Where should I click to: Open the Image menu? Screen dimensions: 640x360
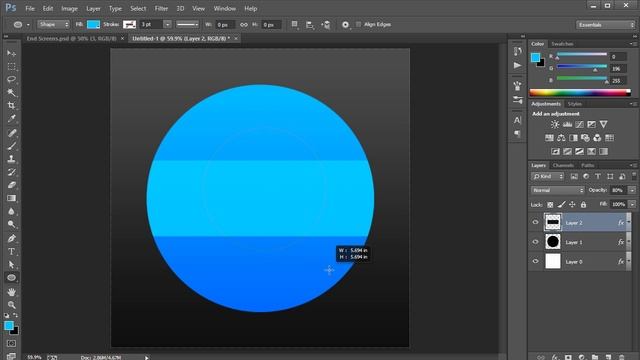pyautogui.click(x=69, y=8)
